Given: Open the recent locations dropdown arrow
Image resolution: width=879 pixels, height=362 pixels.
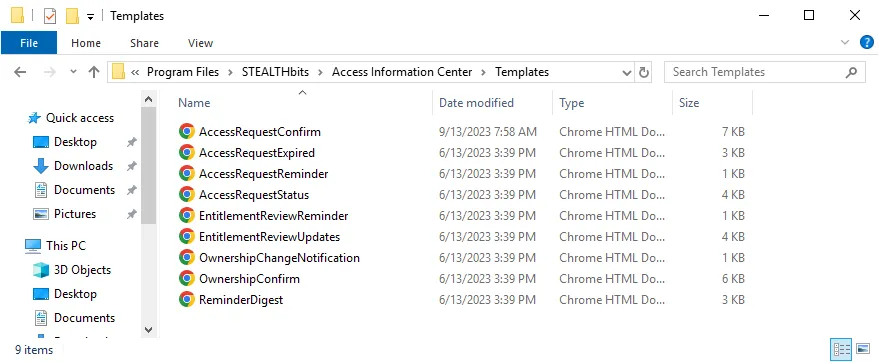Looking at the screenshot, I should 73,72.
